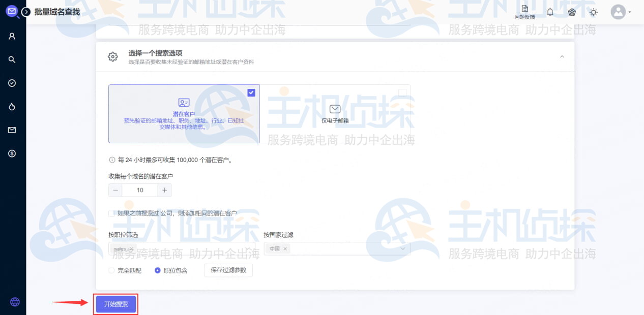Click the dollar billing icon in the sidebar
This screenshot has width=644, height=315.
(x=13, y=153)
